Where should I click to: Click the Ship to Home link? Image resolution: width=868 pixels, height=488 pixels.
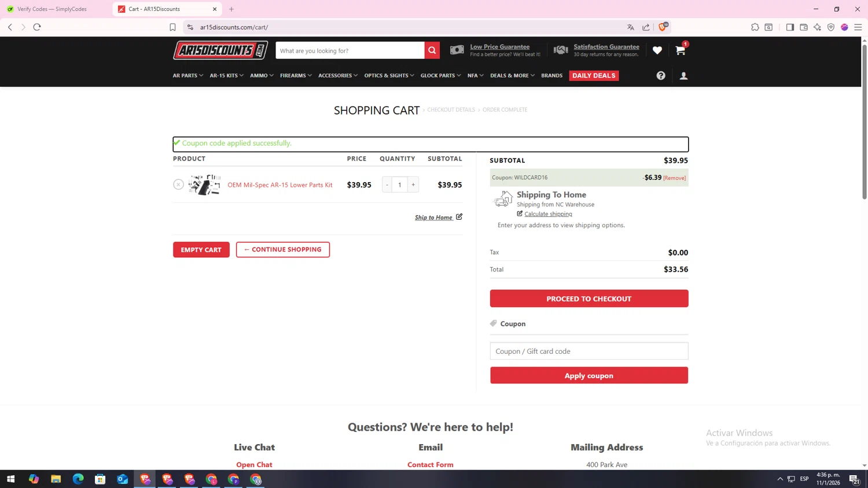coord(433,217)
